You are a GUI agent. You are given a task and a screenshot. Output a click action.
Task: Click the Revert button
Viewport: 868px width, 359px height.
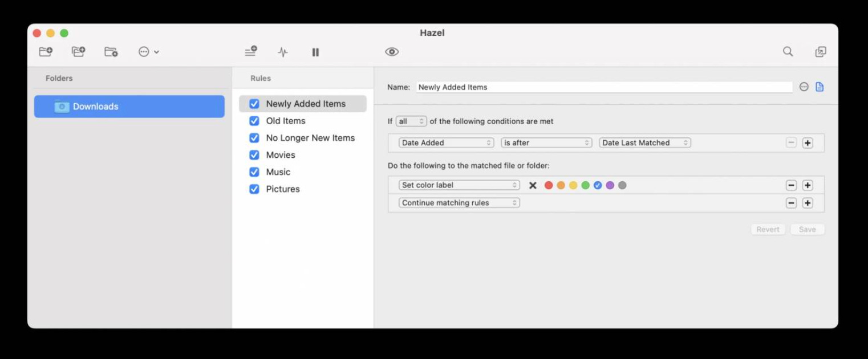tap(768, 229)
